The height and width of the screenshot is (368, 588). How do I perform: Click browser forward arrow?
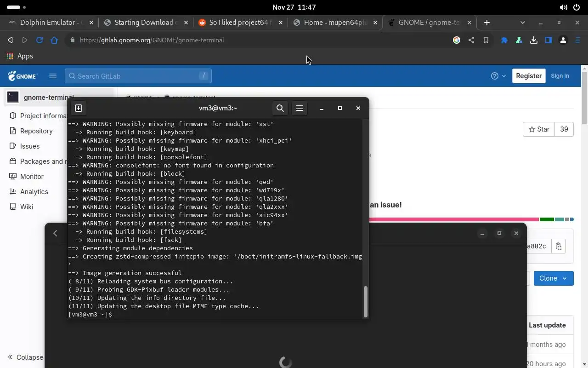pyautogui.click(x=25, y=40)
